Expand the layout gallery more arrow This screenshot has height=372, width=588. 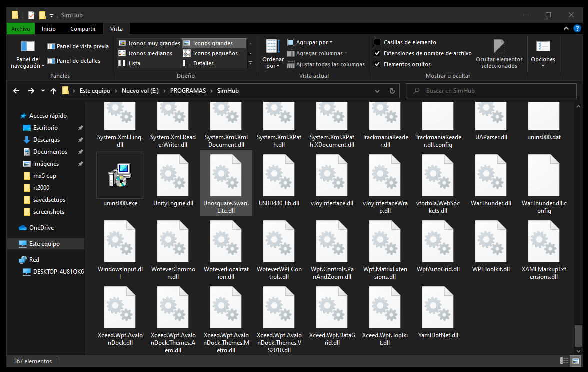tap(250, 63)
